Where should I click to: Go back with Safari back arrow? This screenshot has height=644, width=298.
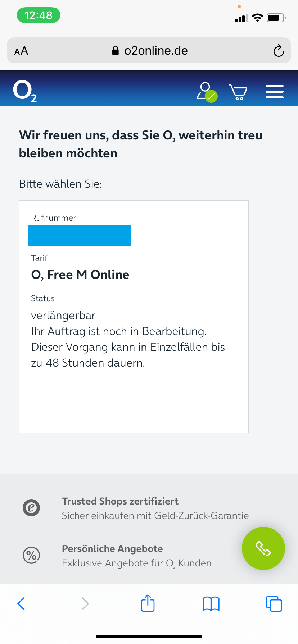pyautogui.click(x=21, y=604)
